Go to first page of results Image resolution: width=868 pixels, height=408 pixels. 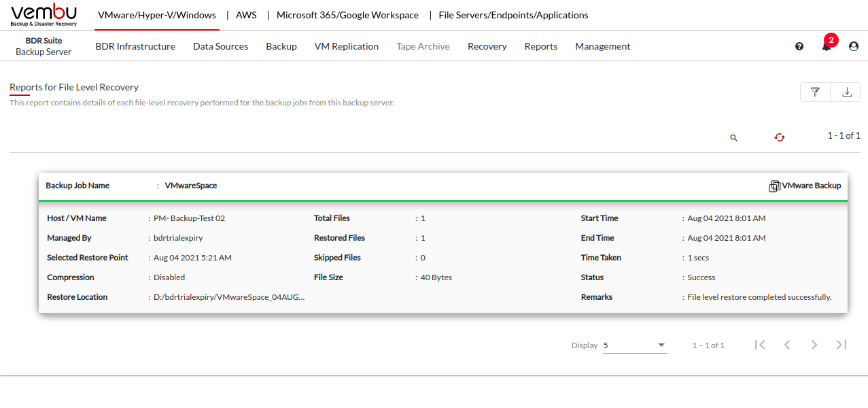[760, 345]
